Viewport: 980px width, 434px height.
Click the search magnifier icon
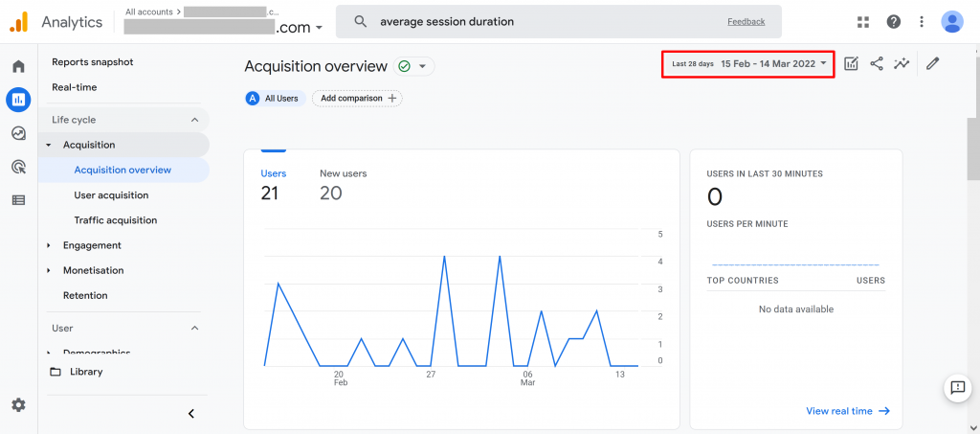click(x=360, y=22)
